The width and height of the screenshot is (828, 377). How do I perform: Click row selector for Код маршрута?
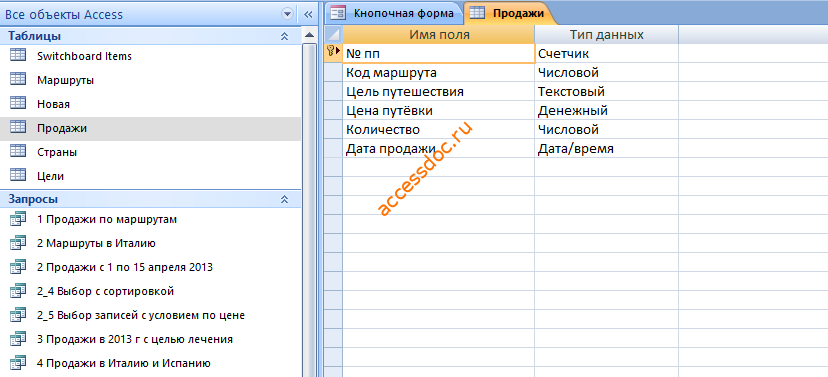pyautogui.click(x=333, y=72)
